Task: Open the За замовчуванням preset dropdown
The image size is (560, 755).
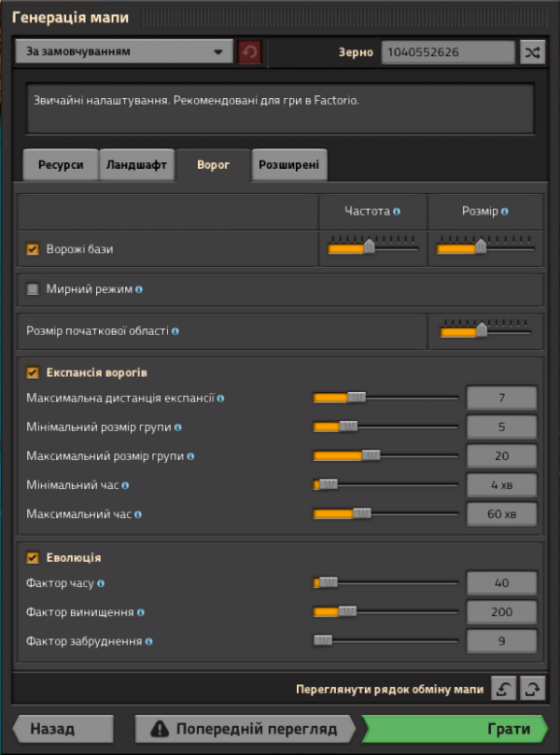Action: pos(124,51)
